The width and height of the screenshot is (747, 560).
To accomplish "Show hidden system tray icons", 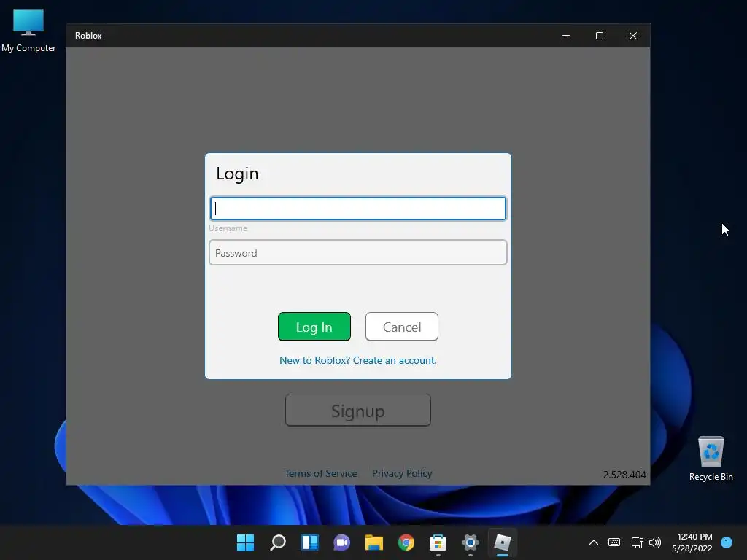I will (594, 542).
